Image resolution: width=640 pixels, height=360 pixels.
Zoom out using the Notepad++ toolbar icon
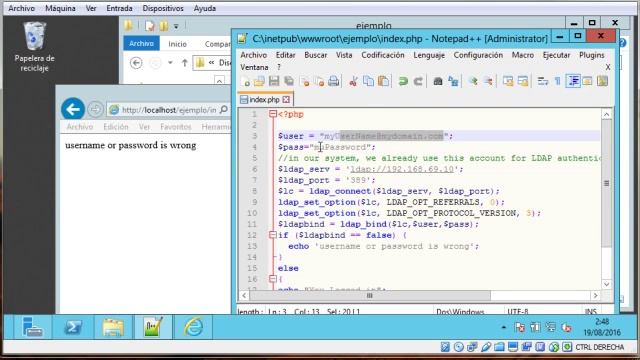point(488,81)
